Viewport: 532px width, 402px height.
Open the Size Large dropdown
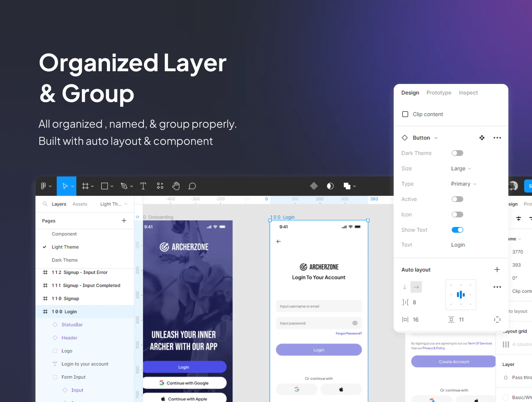tap(461, 168)
